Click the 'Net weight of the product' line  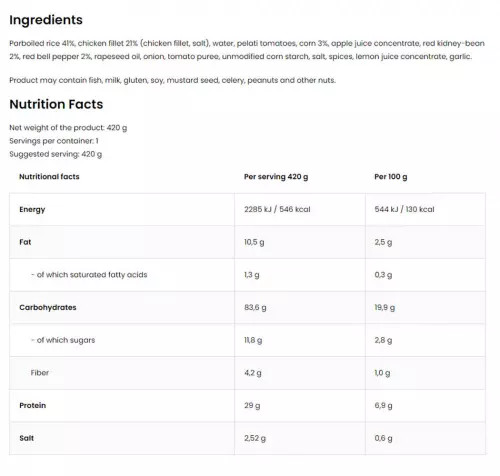point(68,128)
